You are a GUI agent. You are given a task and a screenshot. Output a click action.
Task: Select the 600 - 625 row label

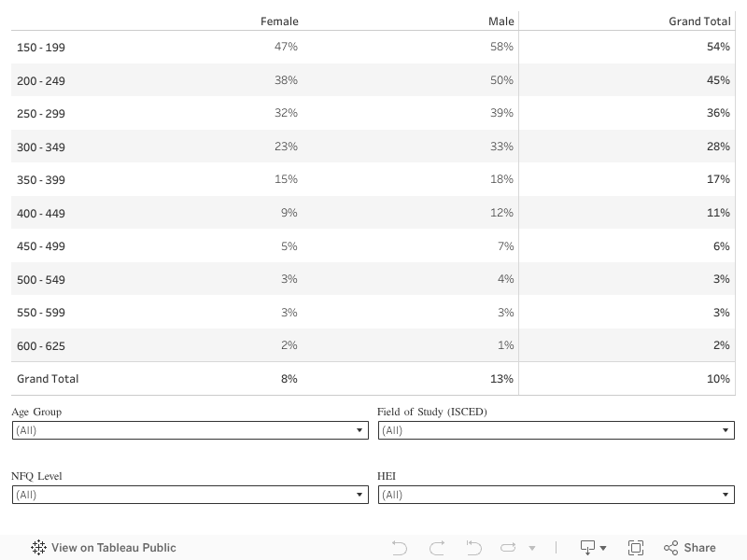pyautogui.click(x=41, y=346)
